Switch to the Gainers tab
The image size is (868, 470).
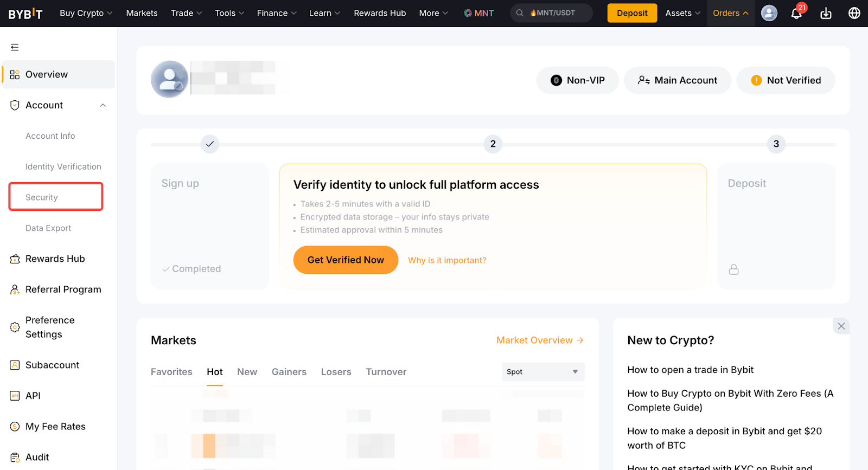tap(289, 372)
